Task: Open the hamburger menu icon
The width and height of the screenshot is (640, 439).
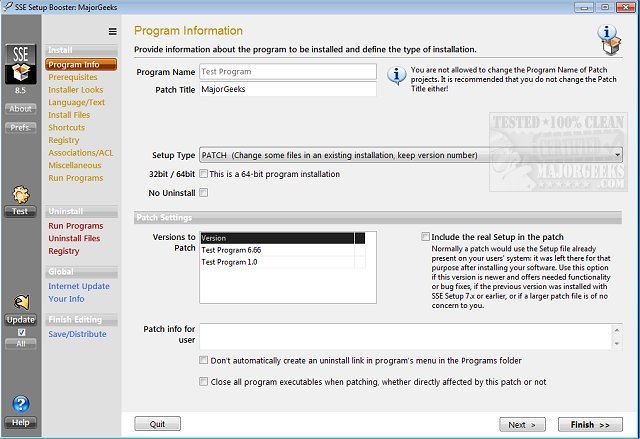Action: [x=113, y=31]
